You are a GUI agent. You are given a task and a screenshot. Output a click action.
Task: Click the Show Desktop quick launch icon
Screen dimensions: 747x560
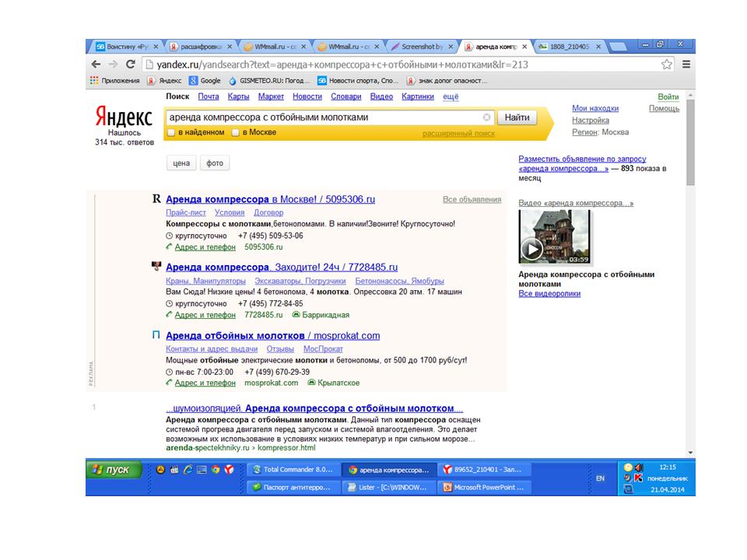coord(202,470)
